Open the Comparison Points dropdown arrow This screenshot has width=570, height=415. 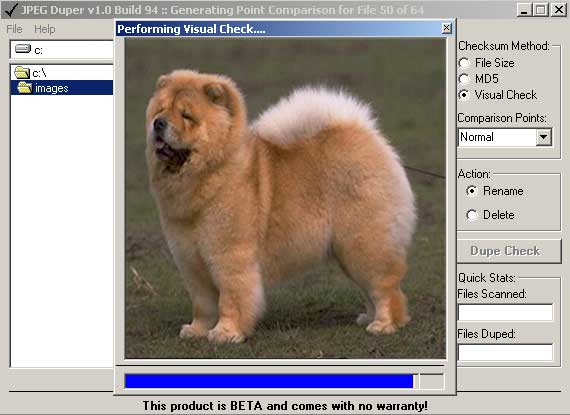(543, 137)
